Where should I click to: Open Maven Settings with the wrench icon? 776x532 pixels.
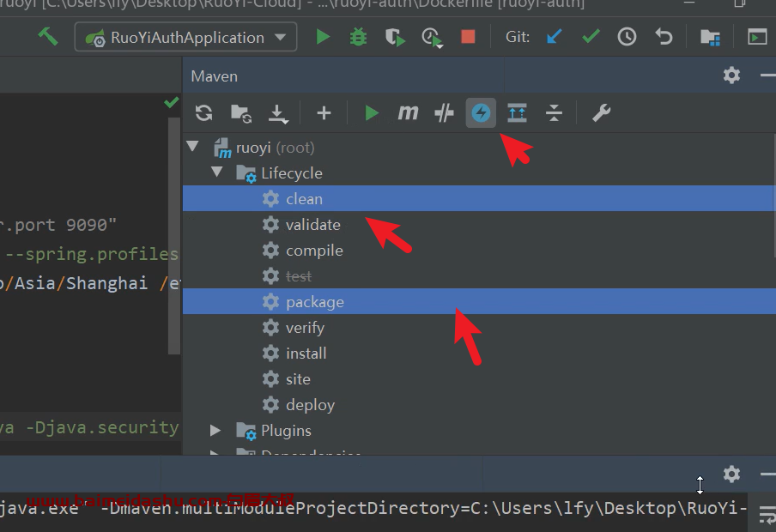click(601, 112)
